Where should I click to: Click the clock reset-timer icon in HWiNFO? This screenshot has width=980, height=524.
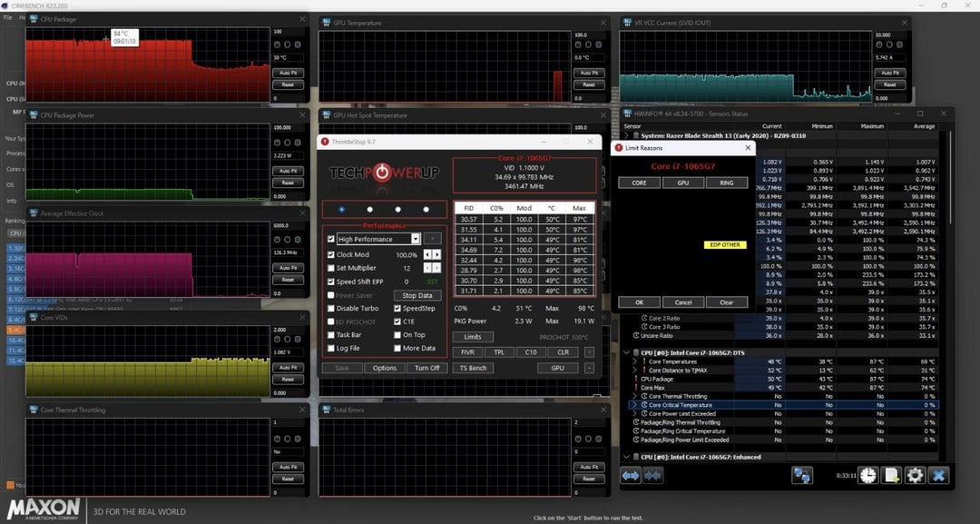868,475
